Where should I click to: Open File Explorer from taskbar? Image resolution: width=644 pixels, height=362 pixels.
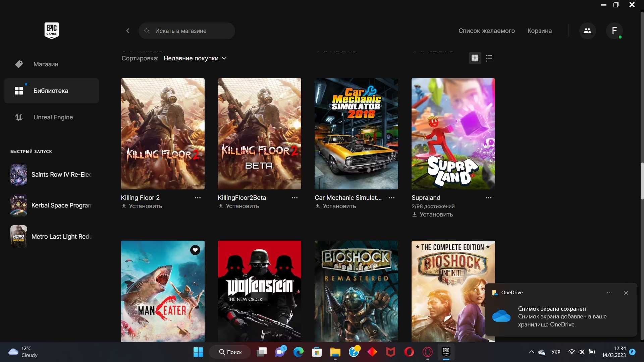pyautogui.click(x=335, y=352)
